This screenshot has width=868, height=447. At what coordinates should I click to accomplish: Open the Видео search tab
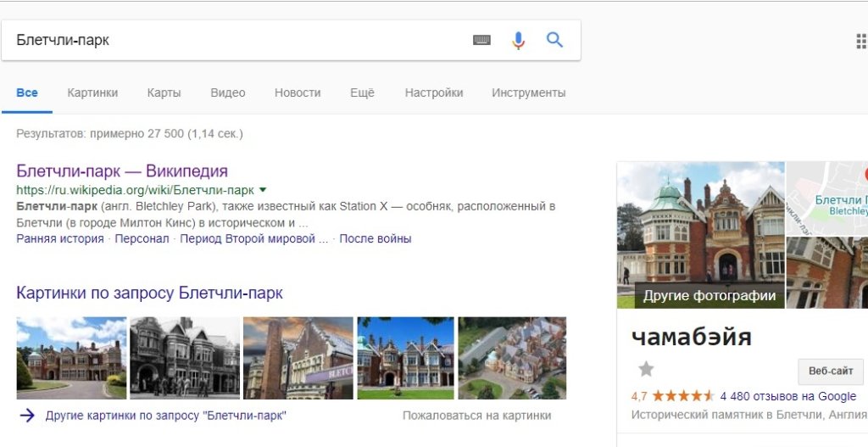(x=227, y=92)
